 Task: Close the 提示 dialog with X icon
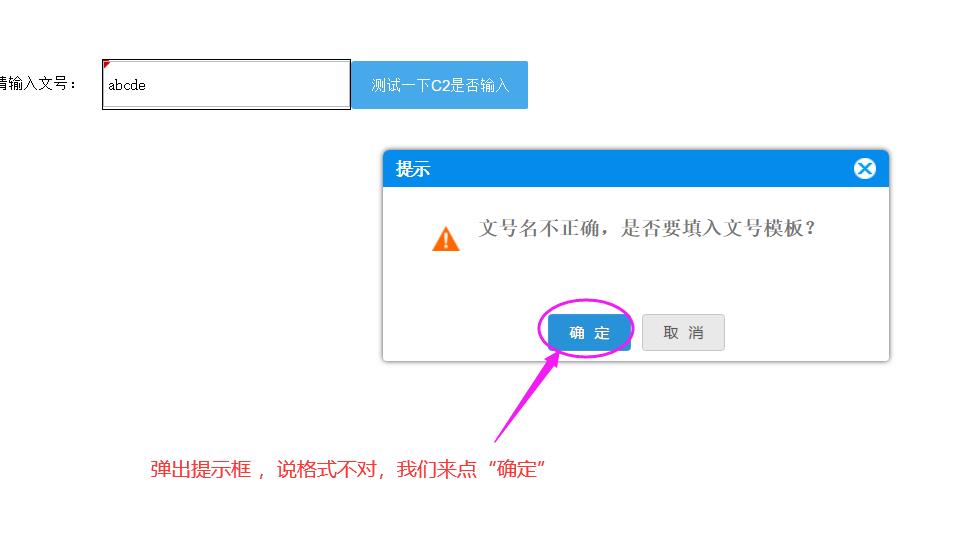[x=864, y=168]
